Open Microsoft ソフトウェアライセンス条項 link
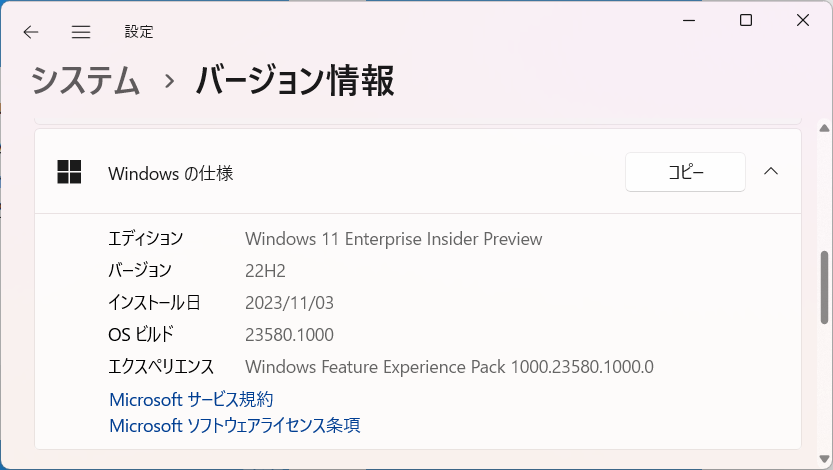 [235, 425]
